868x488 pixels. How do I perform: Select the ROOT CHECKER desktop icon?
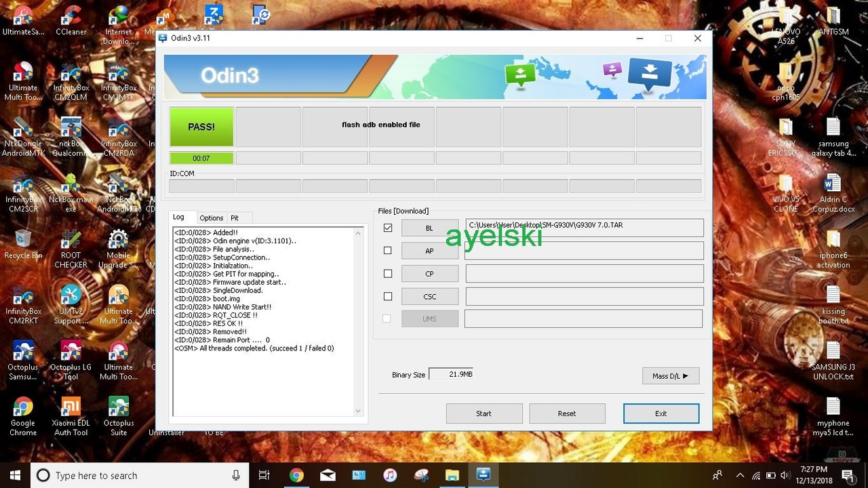(x=71, y=249)
